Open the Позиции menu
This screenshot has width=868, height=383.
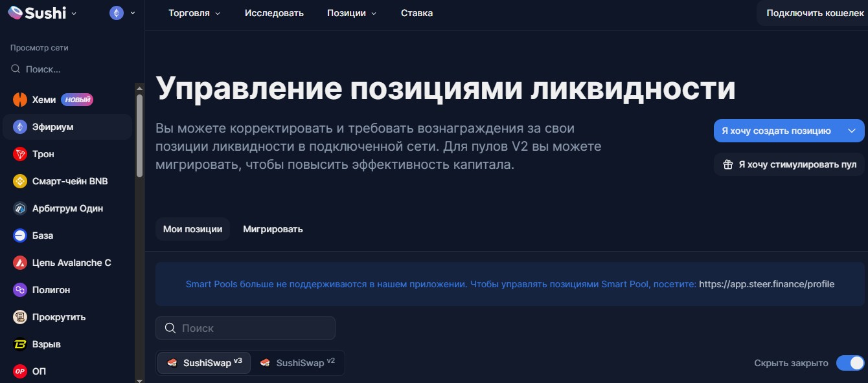point(352,13)
